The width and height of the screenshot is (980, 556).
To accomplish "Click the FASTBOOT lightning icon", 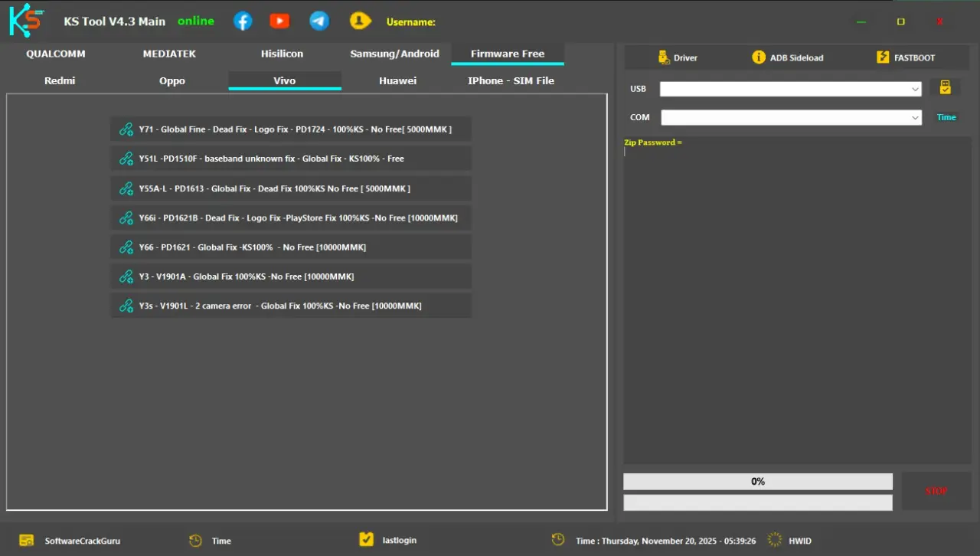I will click(x=883, y=57).
